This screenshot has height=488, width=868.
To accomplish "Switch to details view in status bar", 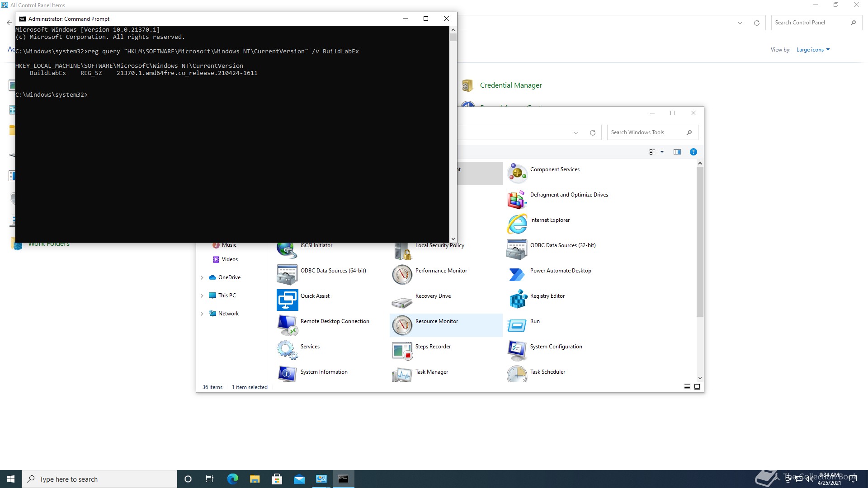I will pyautogui.click(x=687, y=387).
